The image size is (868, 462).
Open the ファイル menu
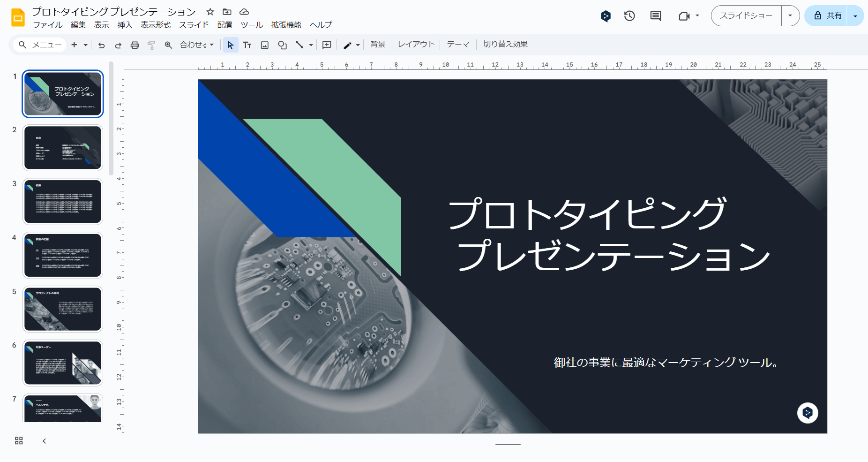pos(48,25)
